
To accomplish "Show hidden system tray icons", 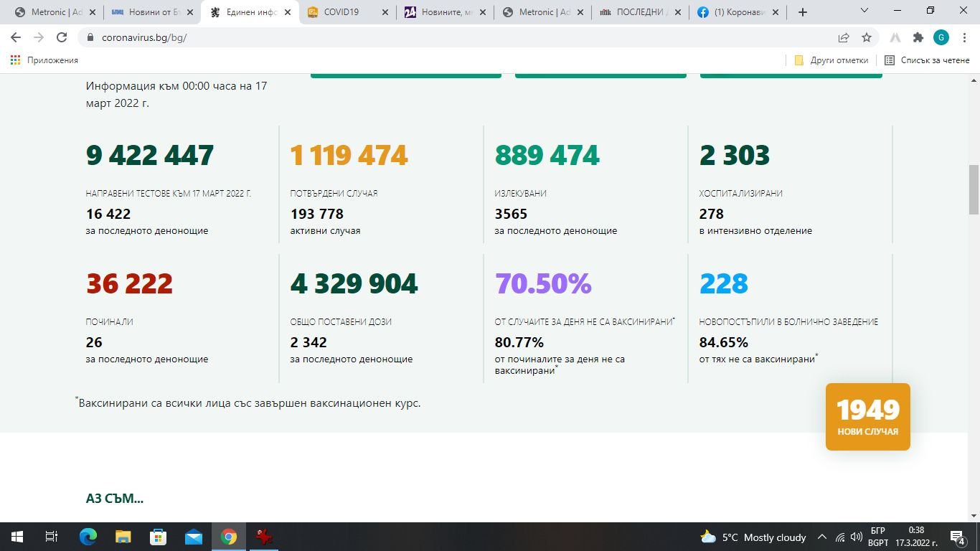I will point(822,537).
